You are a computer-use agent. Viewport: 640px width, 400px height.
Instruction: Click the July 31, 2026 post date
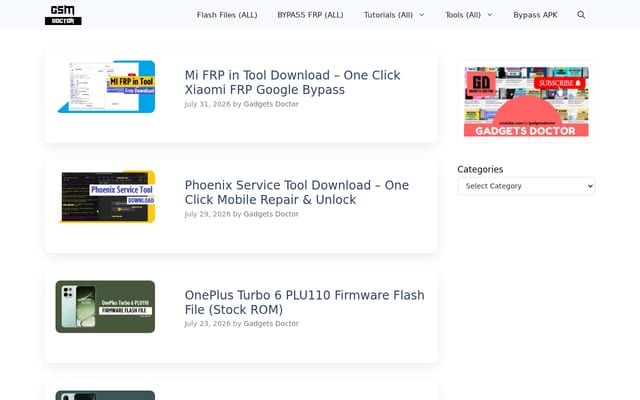[x=207, y=104]
